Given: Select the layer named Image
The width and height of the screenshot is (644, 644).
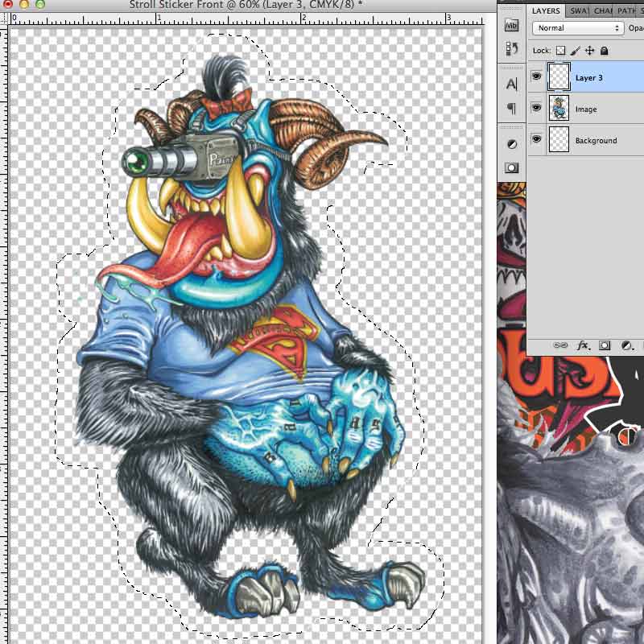Looking at the screenshot, I should click(x=586, y=109).
